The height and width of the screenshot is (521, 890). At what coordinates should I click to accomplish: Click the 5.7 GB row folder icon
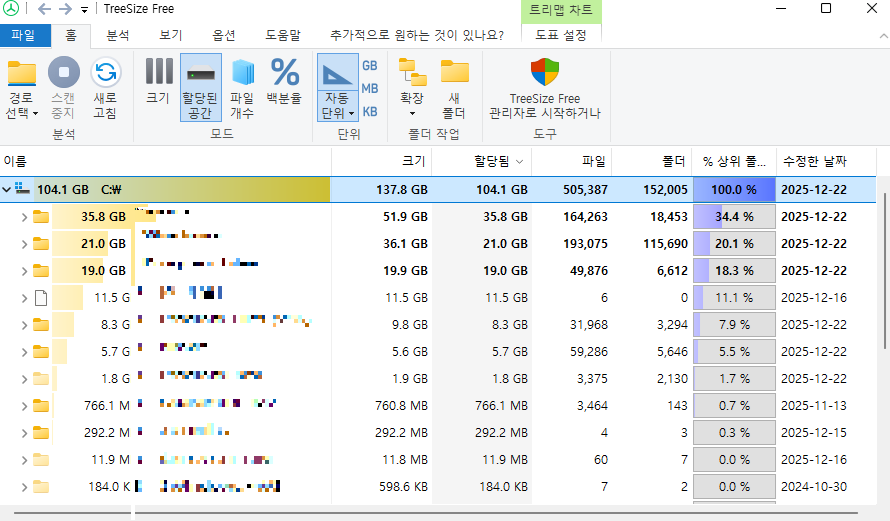[x=41, y=351]
